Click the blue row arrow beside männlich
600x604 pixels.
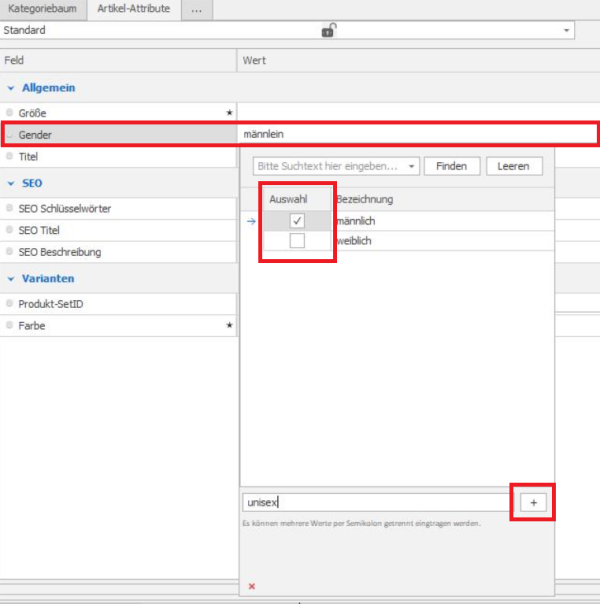point(250,221)
